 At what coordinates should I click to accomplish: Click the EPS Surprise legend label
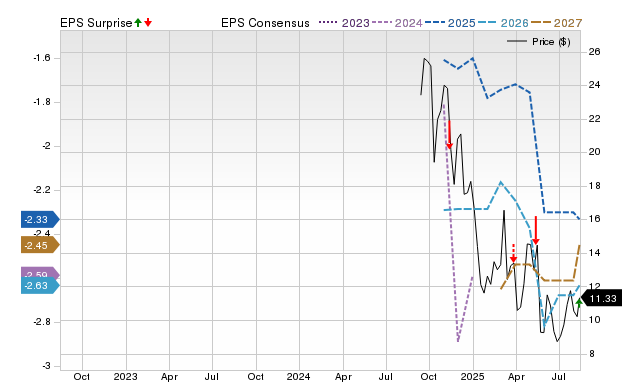96,23
